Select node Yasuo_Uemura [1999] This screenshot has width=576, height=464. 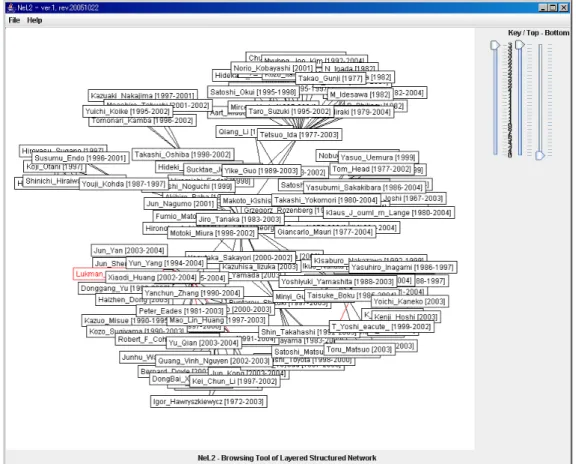[x=378, y=157]
